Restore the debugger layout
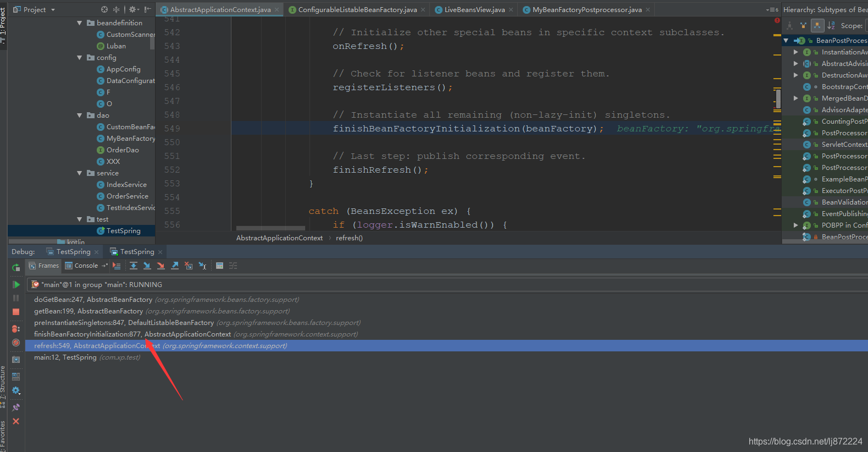The height and width of the screenshot is (452, 868). click(16, 377)
